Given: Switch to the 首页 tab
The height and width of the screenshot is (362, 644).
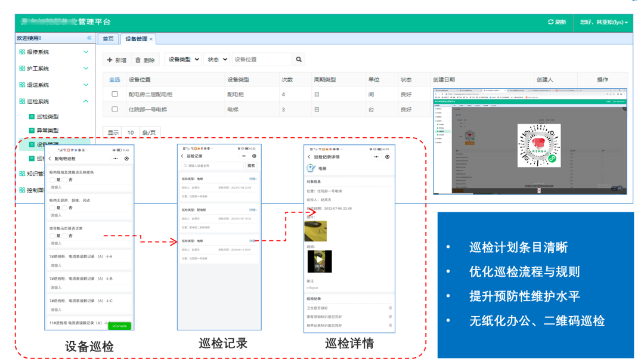Looking at the screenshot, I should tap(109, 39).
